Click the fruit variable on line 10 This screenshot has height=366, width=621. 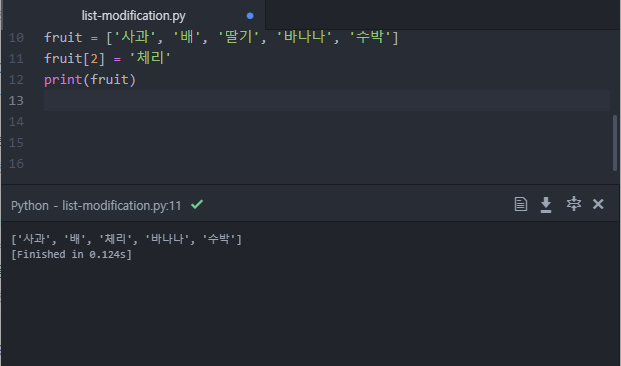(x=63, y=37)
